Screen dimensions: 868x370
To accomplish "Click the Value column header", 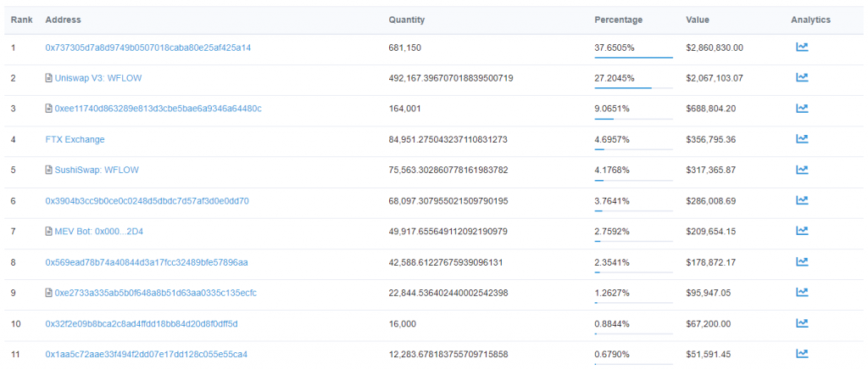I will [698, 20].
